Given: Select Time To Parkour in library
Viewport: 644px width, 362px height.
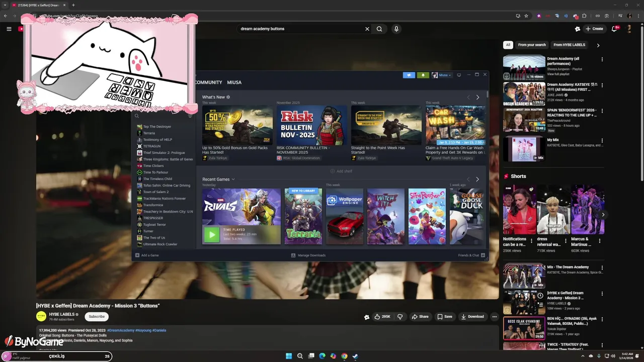Looking at the screenshot, I should click(155, 172).
